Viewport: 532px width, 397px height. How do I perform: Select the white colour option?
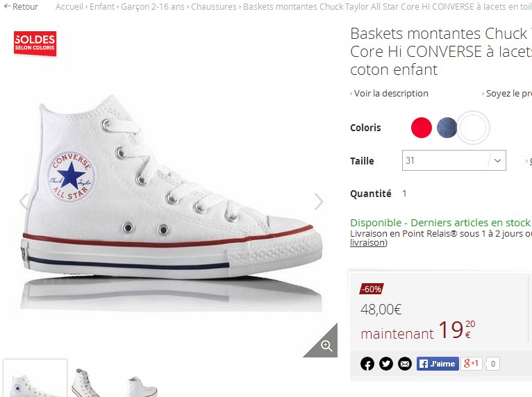point(474,128)
